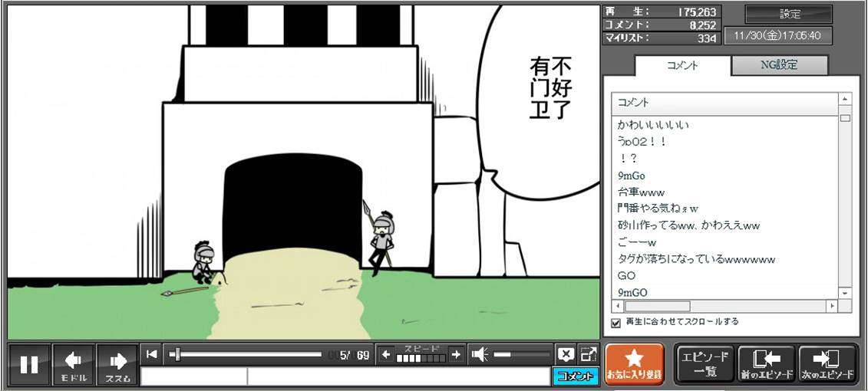Click the モドル back arrow button
868x391 pixels.
pos(74,365)
